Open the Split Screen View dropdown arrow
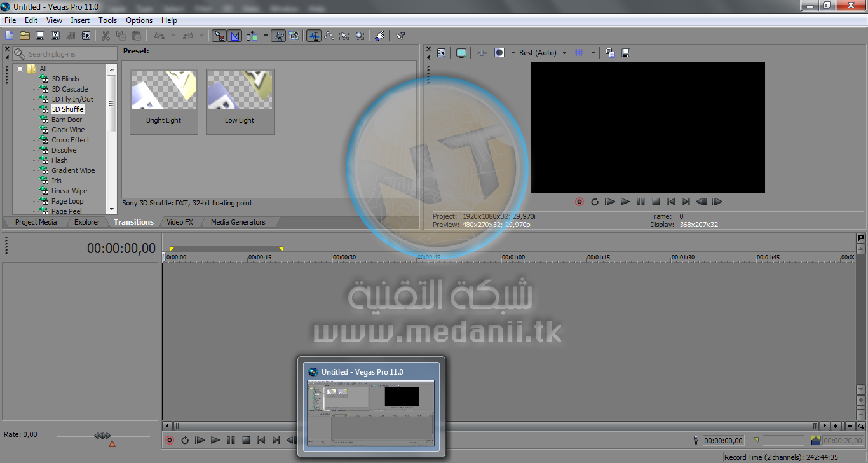This screenshot has height=463, width=868. (512, 53)
